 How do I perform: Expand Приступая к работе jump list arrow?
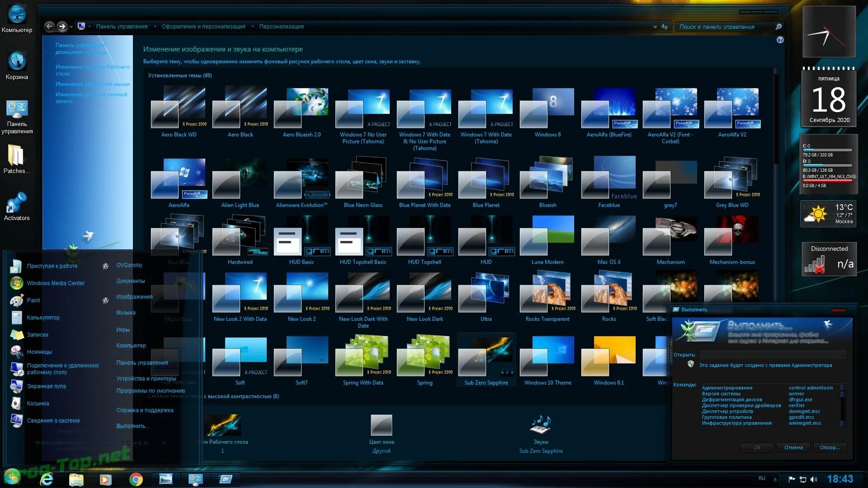tap(105, 266)
